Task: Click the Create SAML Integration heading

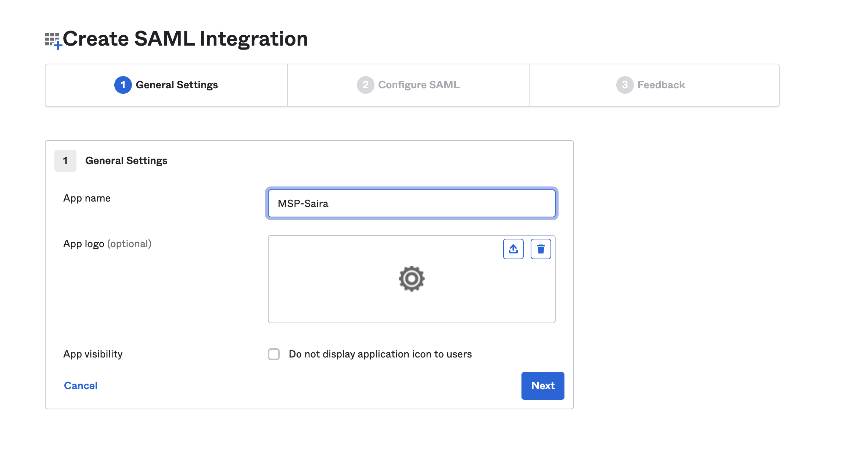Action: coord(185,39)
